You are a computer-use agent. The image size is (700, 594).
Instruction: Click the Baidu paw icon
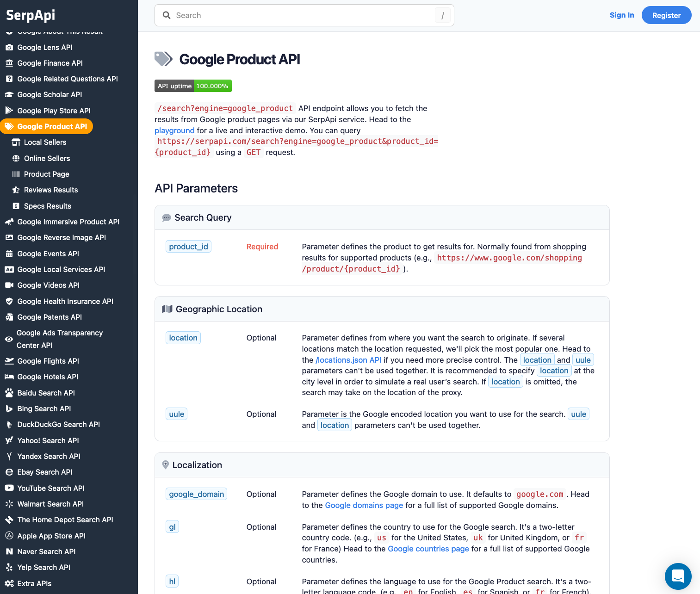tap(9, 393)
